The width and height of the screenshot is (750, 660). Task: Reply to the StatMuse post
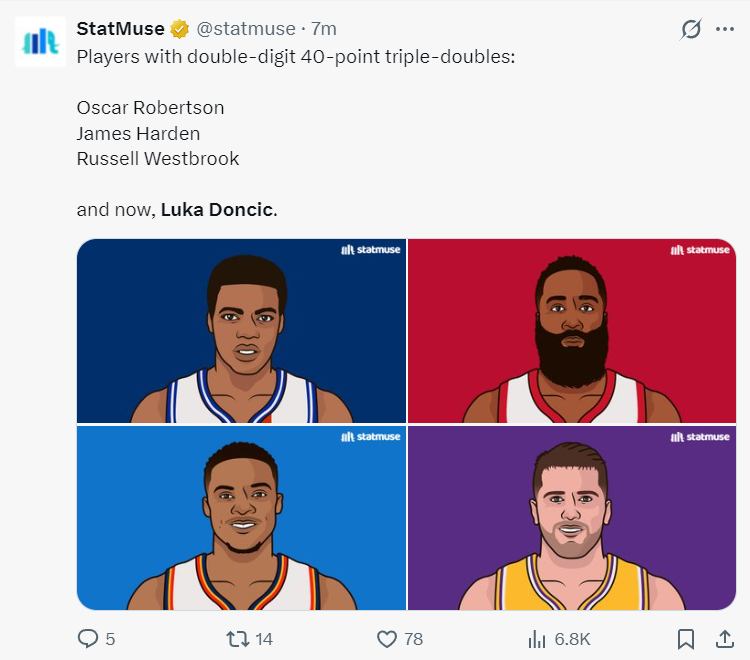(89, 638)
